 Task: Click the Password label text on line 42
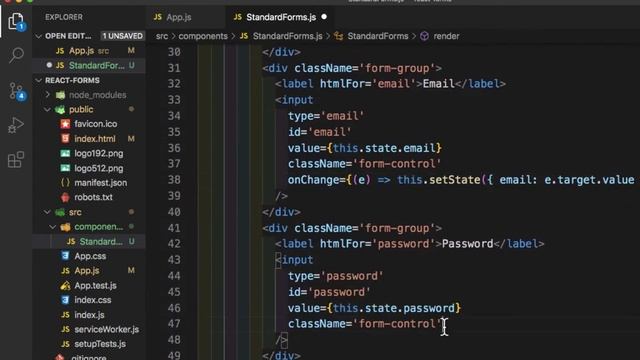[x=467, y=244]
